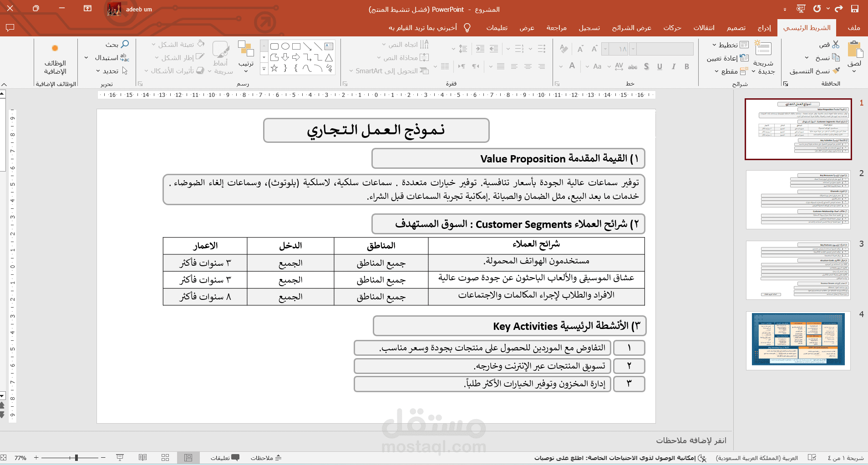This screenshot has width=868, height=465.
Task: Click the Tell Me lightbulb icon
Action: coord(467,28)
